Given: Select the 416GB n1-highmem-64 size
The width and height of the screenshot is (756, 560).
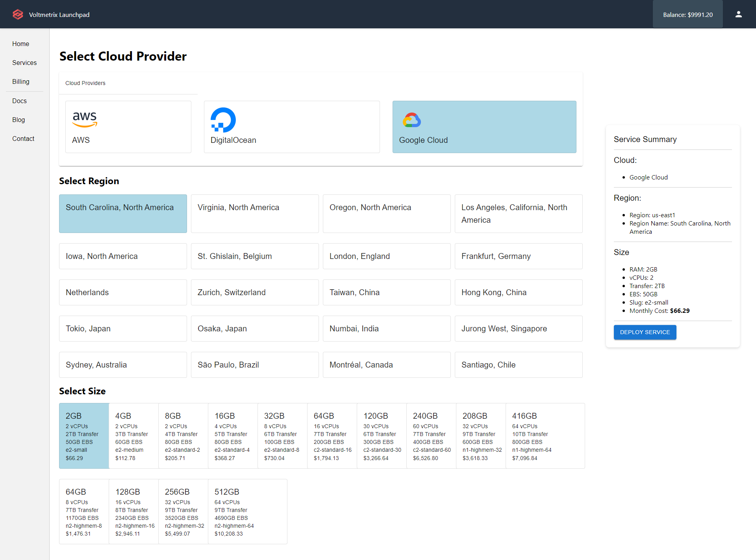Looking at the screenshot, I should [545, 436].
